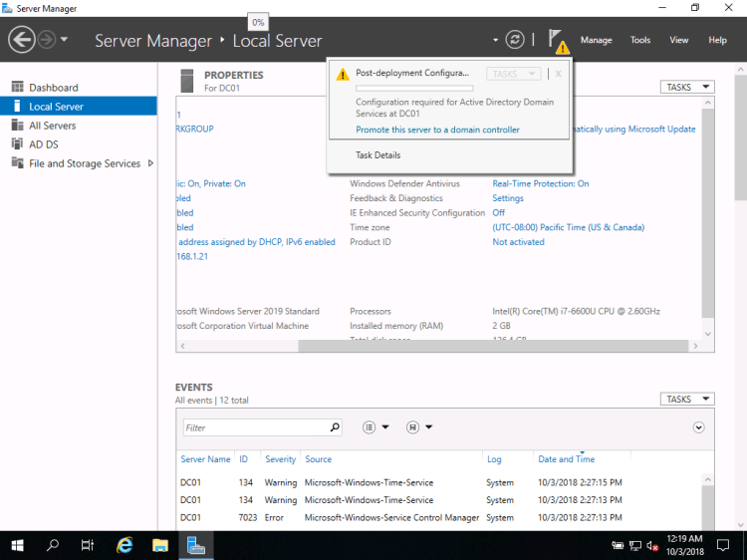Select Dashboard in the sidebar
The height and width of the screenshot is (560, 747).
coord(53,88)
